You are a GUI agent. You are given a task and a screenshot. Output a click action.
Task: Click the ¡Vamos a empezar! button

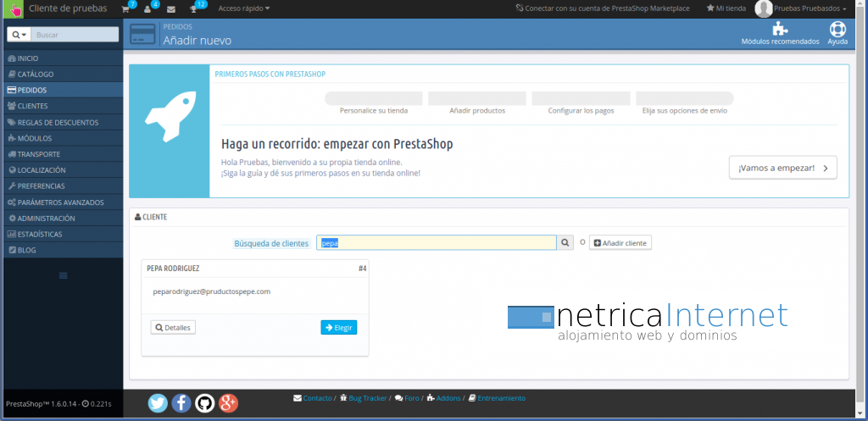coord(782,168)
